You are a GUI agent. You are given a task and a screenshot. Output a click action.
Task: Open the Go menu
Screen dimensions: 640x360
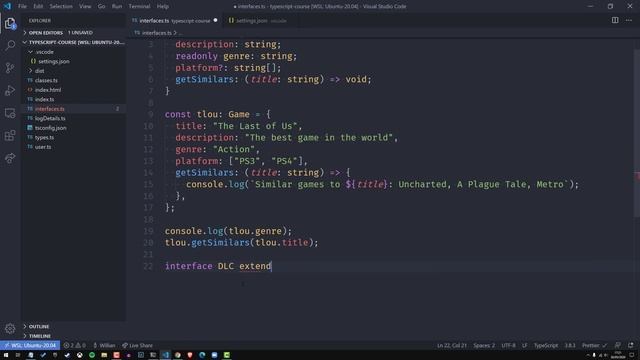click(101, 6)
